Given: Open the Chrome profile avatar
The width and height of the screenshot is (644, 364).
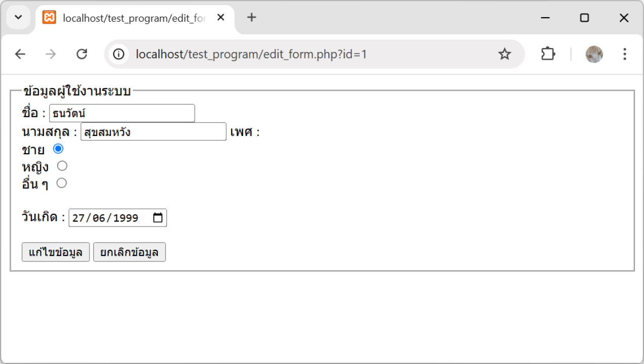Looking at the screenshot, I should coord(594,54).
